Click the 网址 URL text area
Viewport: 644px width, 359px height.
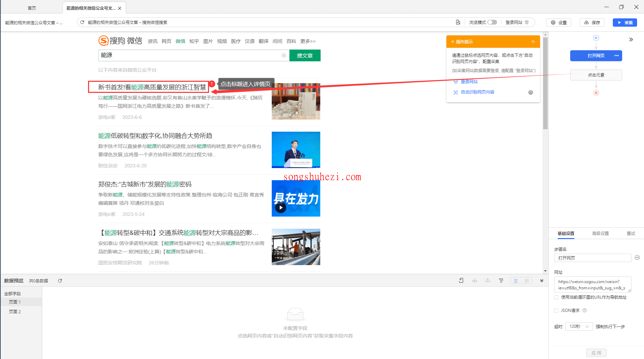click(592, 284)
